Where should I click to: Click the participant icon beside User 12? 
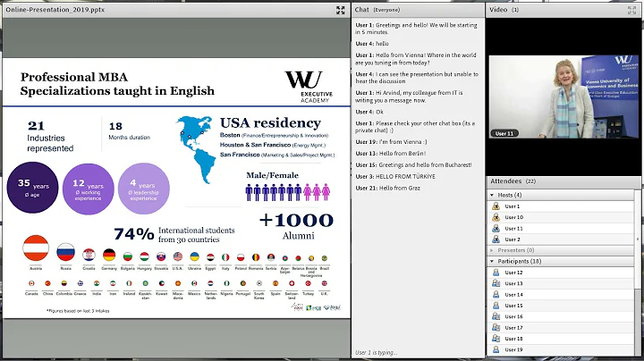click(x=496, y=273)
